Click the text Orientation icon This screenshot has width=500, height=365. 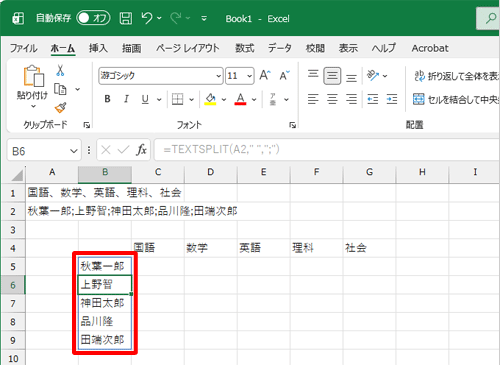pyautogui.click(x=373, y=75)
